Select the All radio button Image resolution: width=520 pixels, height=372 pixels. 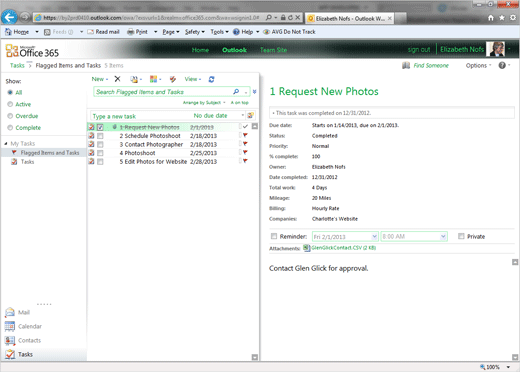[10, 92]
